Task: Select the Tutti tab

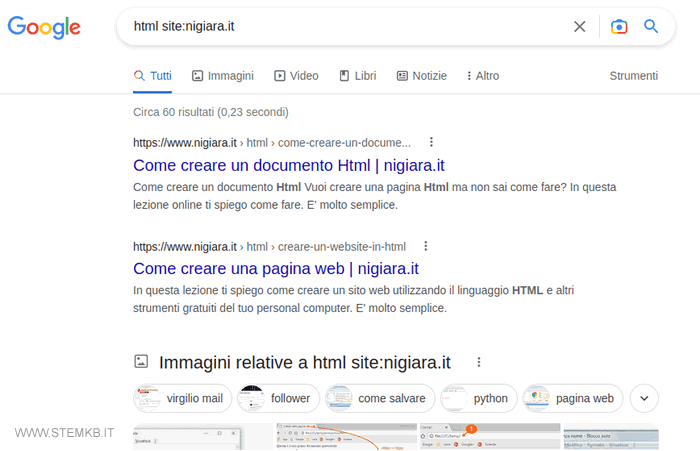Action: [x=152, y=76]
